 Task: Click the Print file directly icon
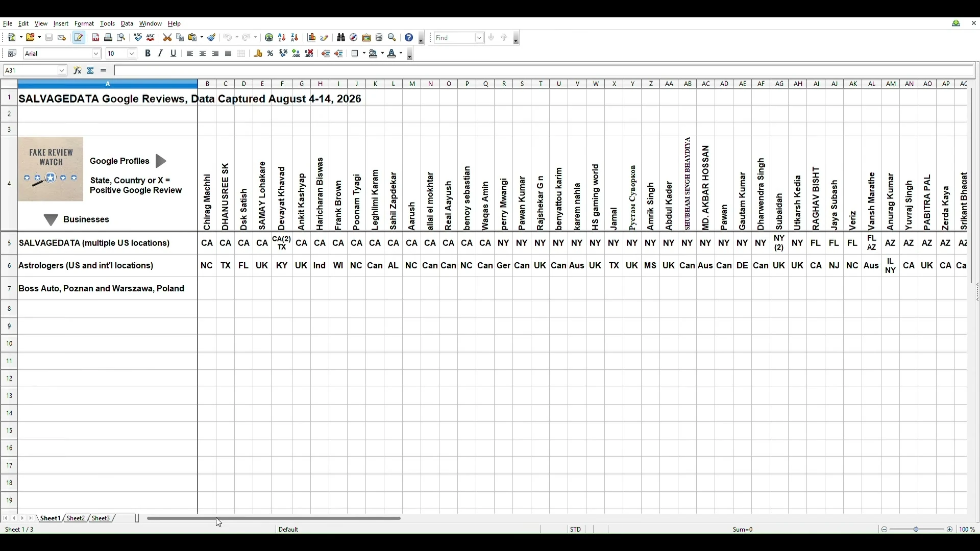pyautogui.click(x=108, y=38)
